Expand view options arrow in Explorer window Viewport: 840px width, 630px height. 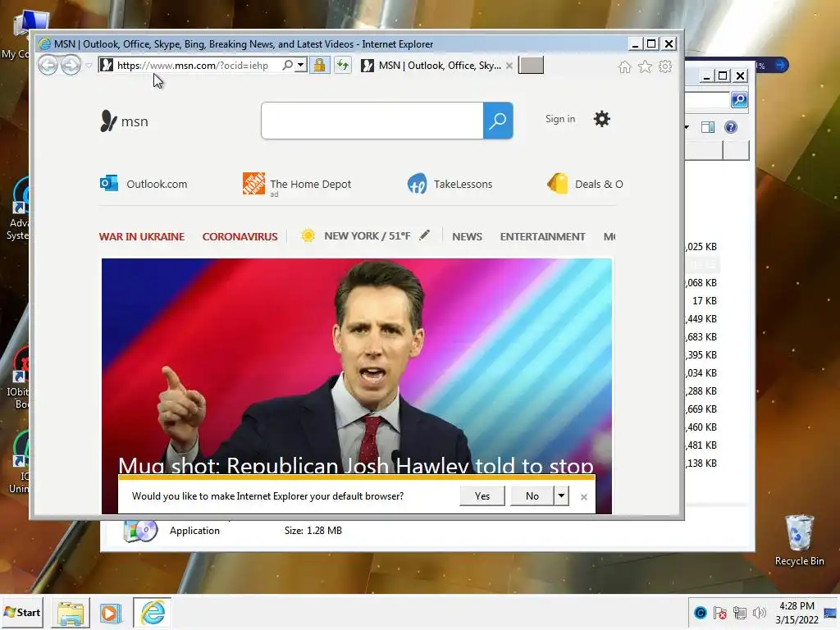pos(687,127)
